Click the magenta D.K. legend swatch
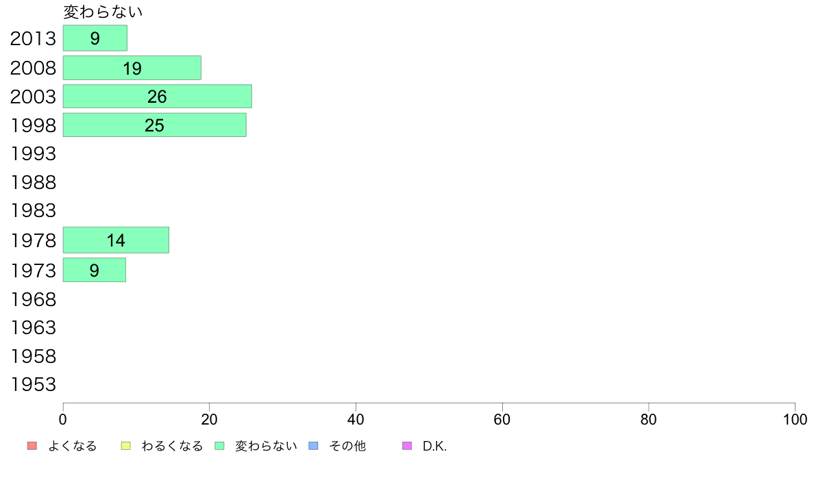Screen dimensions: 814x504 (407, 446)
